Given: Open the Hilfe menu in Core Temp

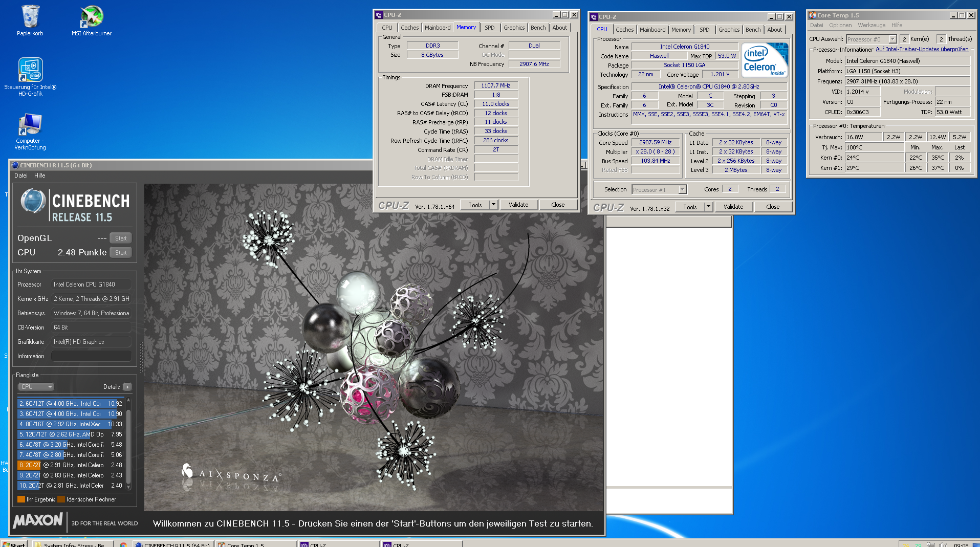Looking at the screenshot, I should point(897,25).
